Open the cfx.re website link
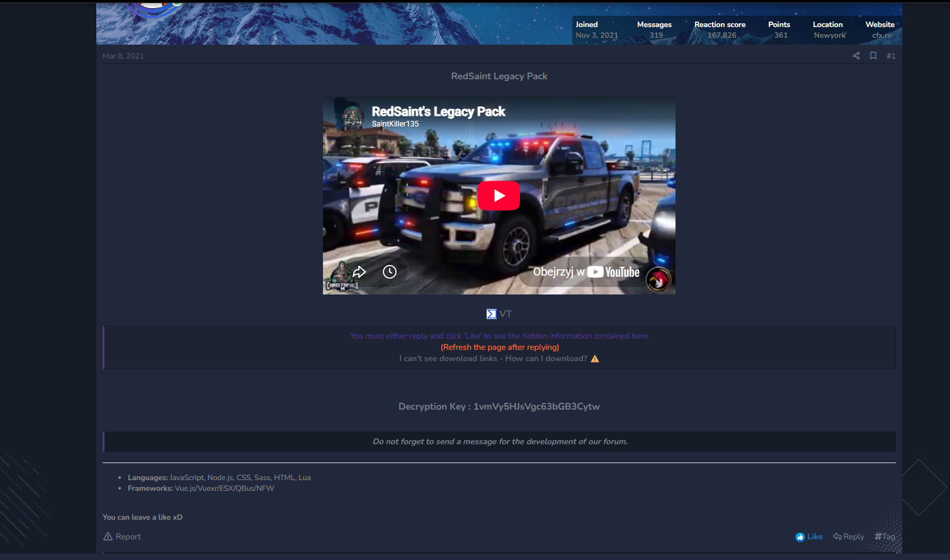 tap(881, 35)
